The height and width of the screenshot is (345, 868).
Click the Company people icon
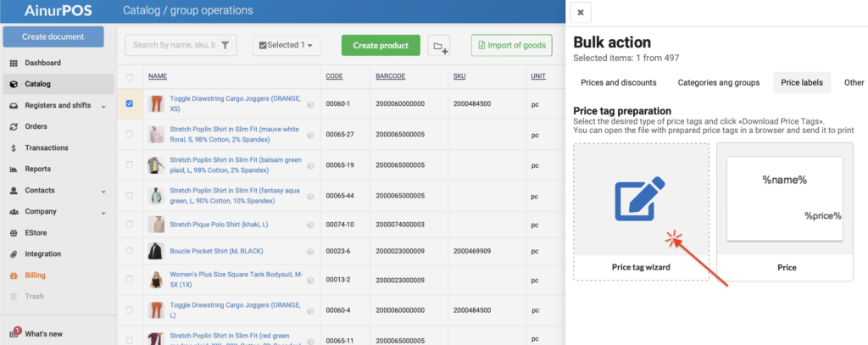(14, 212)
